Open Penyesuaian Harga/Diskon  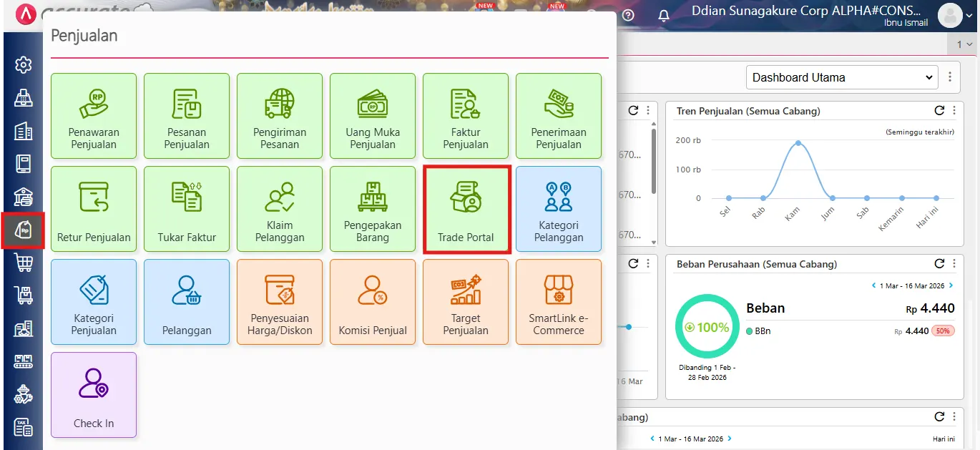click(x=280, y=301)
